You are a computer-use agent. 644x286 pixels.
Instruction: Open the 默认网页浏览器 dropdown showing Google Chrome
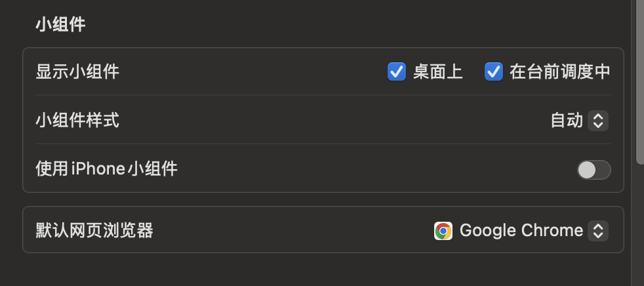click(521, 230)
